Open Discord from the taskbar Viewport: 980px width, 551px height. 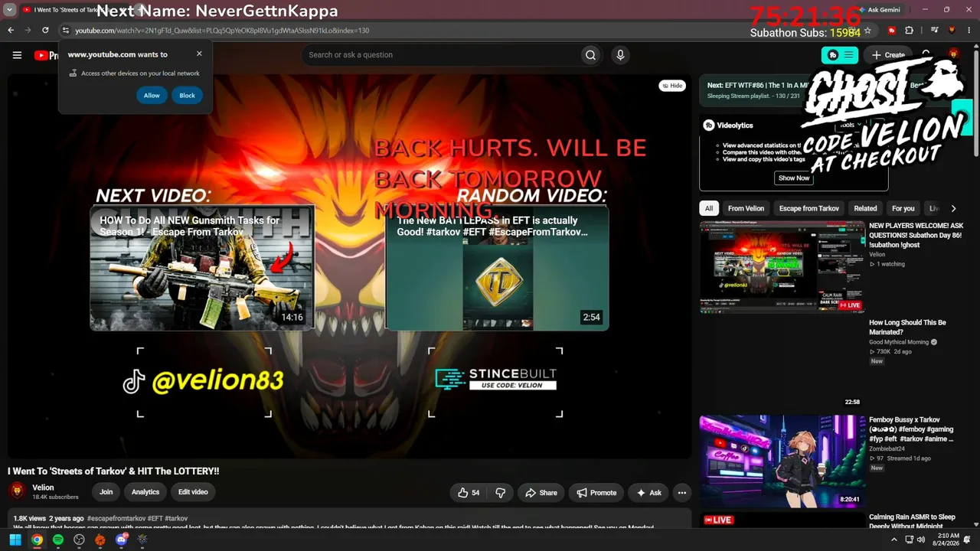pos(121,540)
